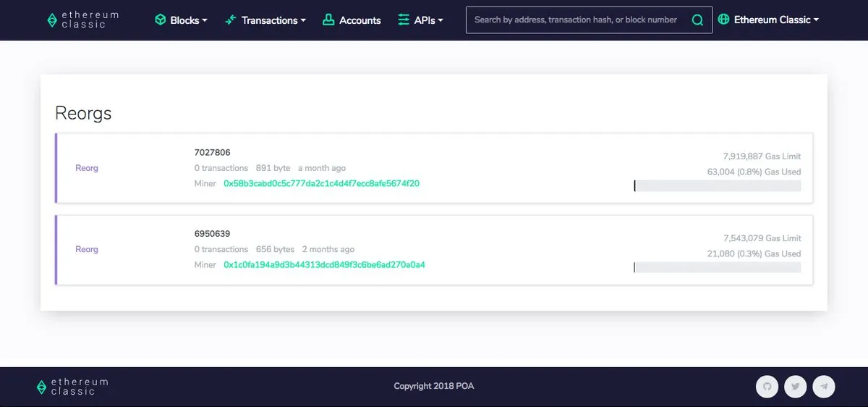The height and width of the screenshot is (407, 868).
Task: Click 'Copyright 2018 POA' footer text
Action: (434, 386)
